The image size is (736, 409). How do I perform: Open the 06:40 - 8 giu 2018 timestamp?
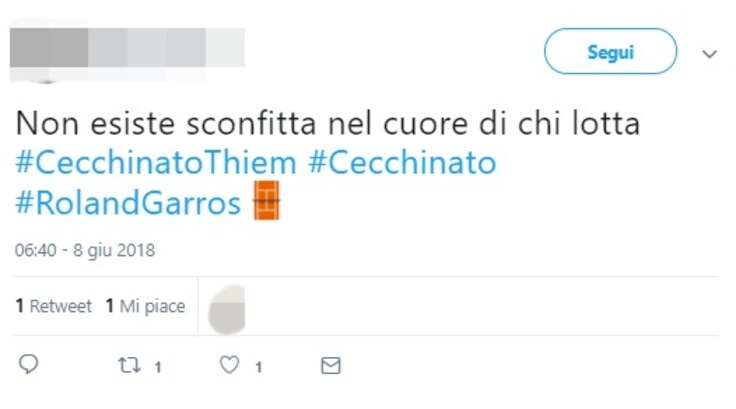85,250
